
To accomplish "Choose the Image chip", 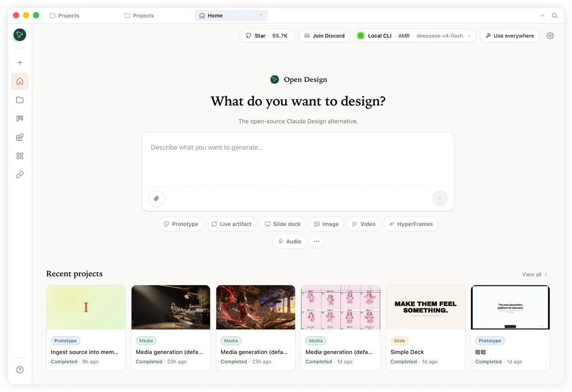I will click(326, 224).
